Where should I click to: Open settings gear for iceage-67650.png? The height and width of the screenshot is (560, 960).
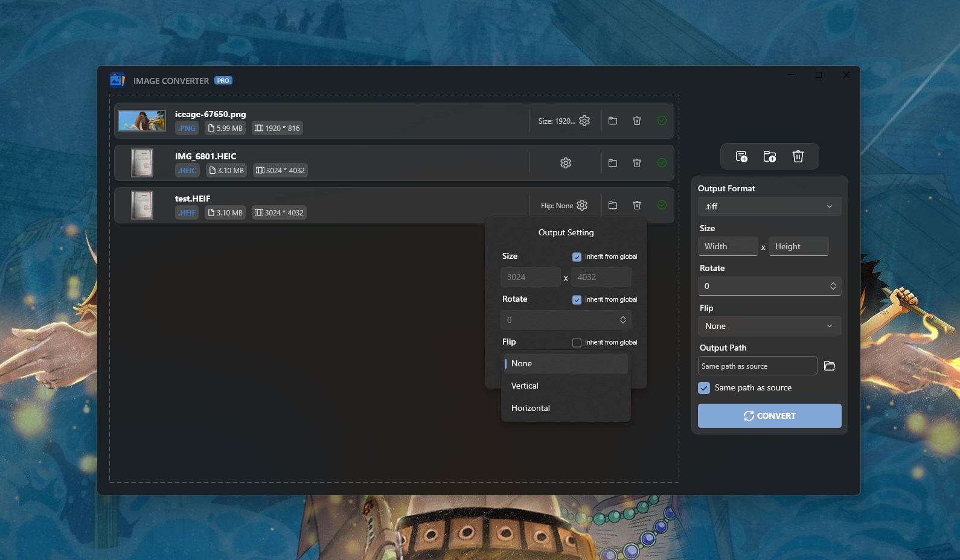pos(584,121)
